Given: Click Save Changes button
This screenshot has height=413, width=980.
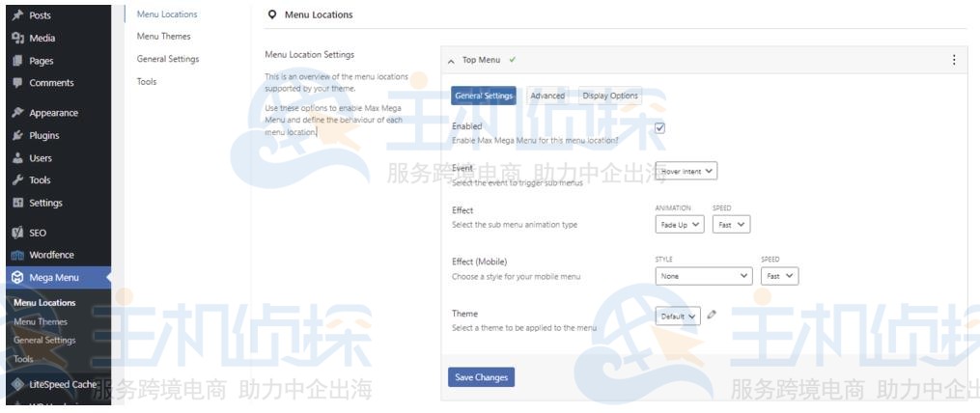Looking at the screenshot, I should [x=481, y=377].
